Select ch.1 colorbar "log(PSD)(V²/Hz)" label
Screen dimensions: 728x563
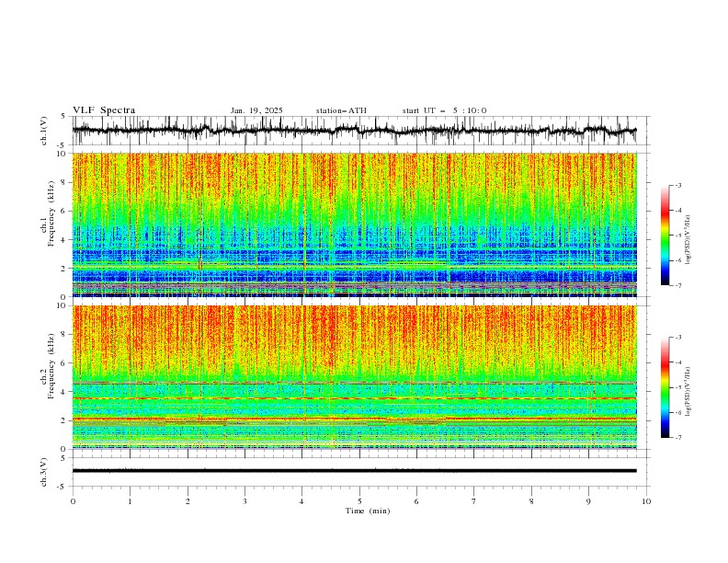(688, 240)
